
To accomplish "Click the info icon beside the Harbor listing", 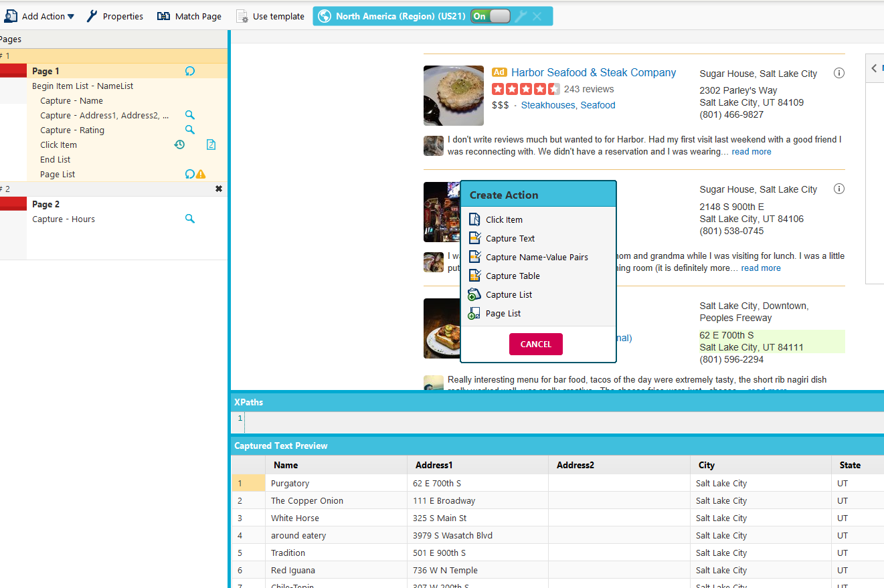I will pos(839,73).
